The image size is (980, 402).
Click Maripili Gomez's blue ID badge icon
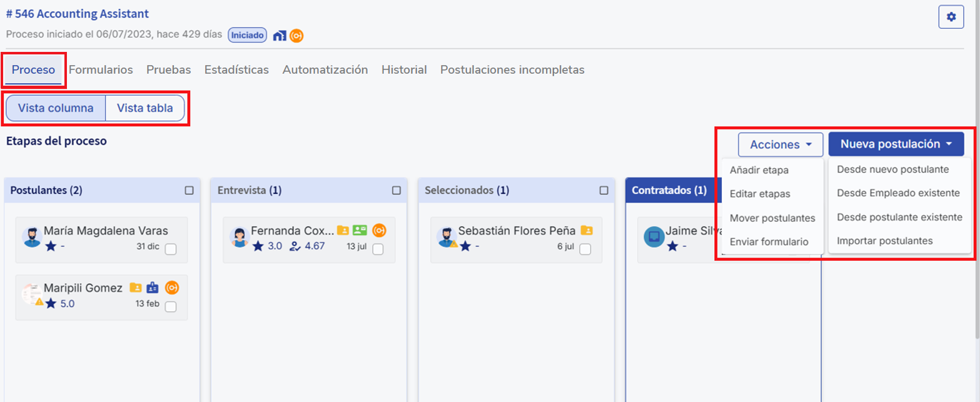(153, 288)
